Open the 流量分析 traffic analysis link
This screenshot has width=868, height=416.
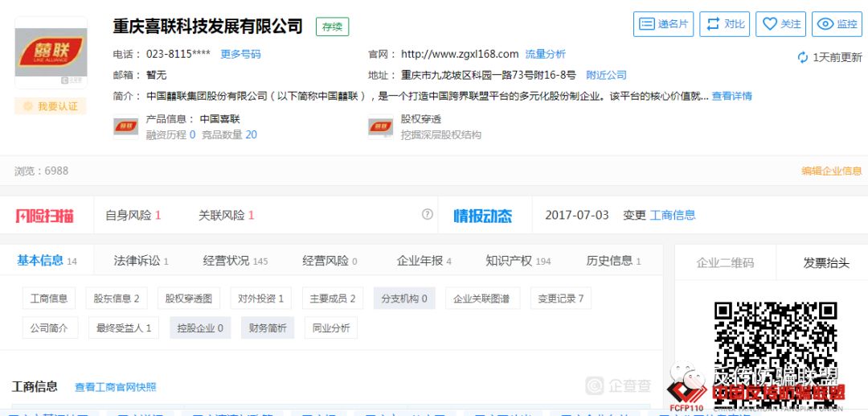coord(545,54)
